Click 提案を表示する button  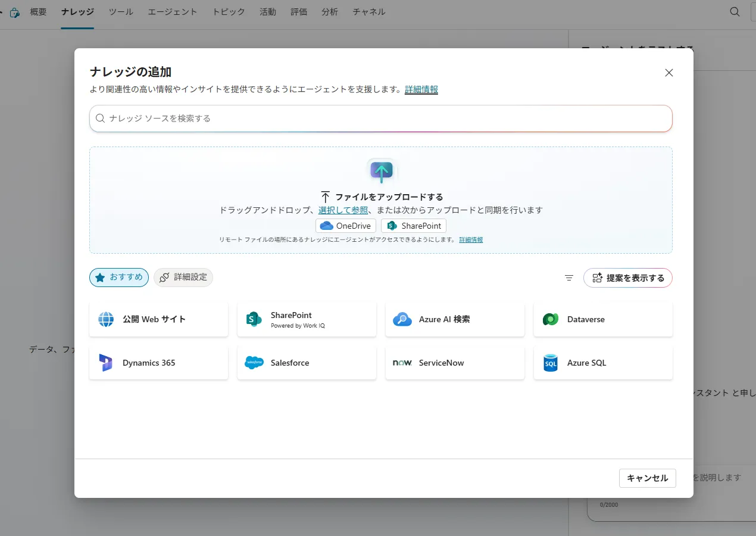(x=628, y=278)
